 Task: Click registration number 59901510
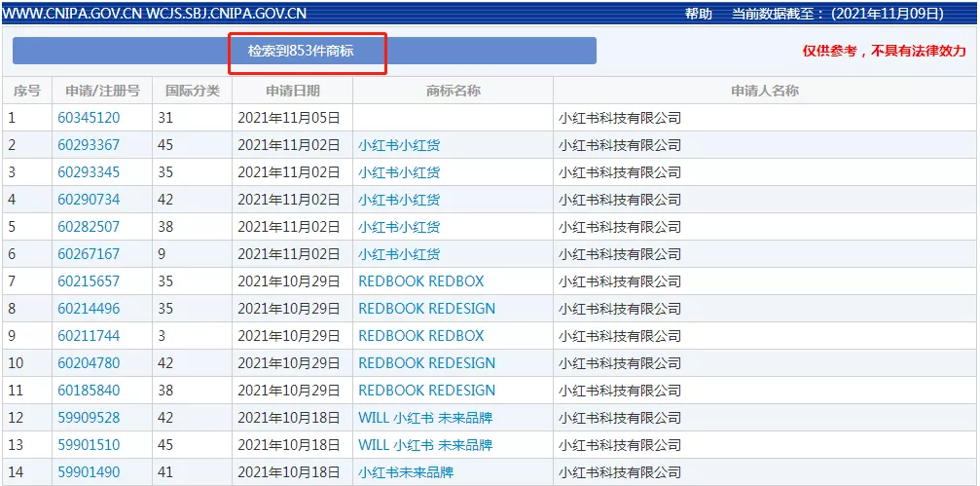click(x=89, y=445)
